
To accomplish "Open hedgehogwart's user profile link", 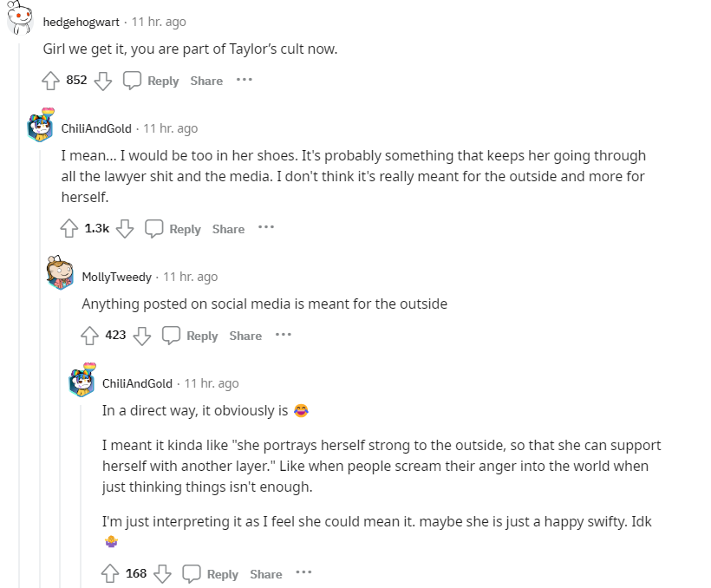I will [x=81, y=22].
